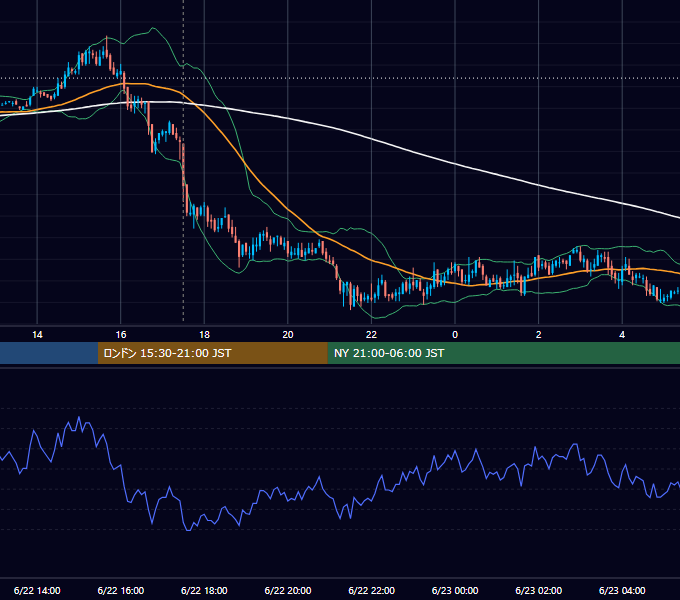
Task: Click the 6/22 16:00 date label
Action: coord(121,590)
